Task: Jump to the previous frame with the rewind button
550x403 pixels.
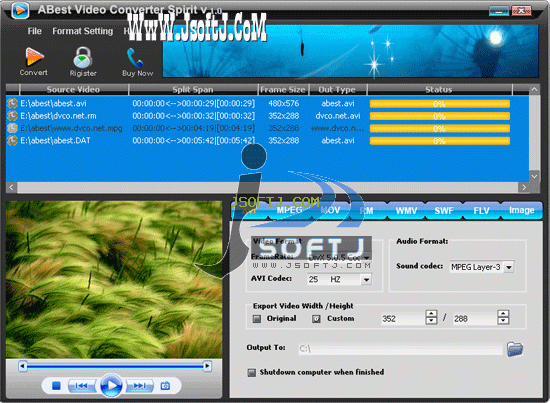Action: coord(81,386)
